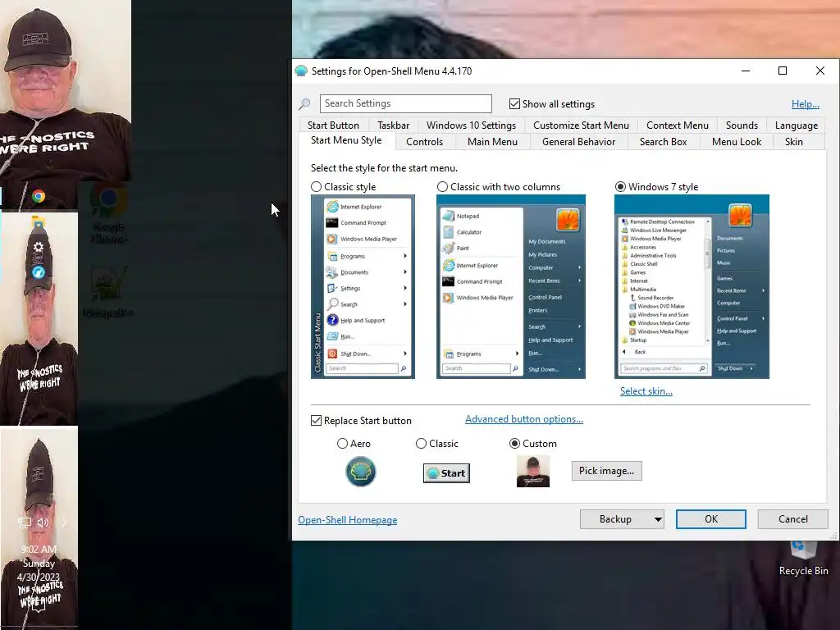Toggle the Replace Start button checkbox
Image resolution: width=840 pixels, height=630 pixels.
click(x=316, y=421)
